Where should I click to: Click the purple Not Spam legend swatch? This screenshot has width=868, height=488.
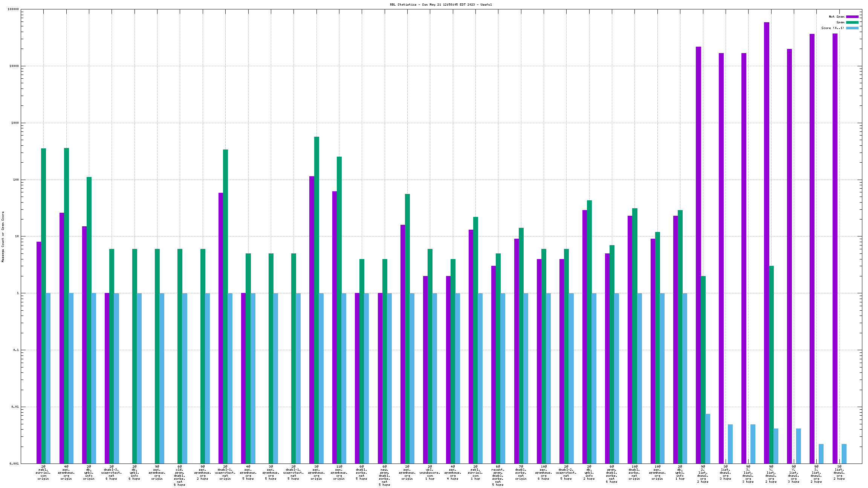(852, 17)
